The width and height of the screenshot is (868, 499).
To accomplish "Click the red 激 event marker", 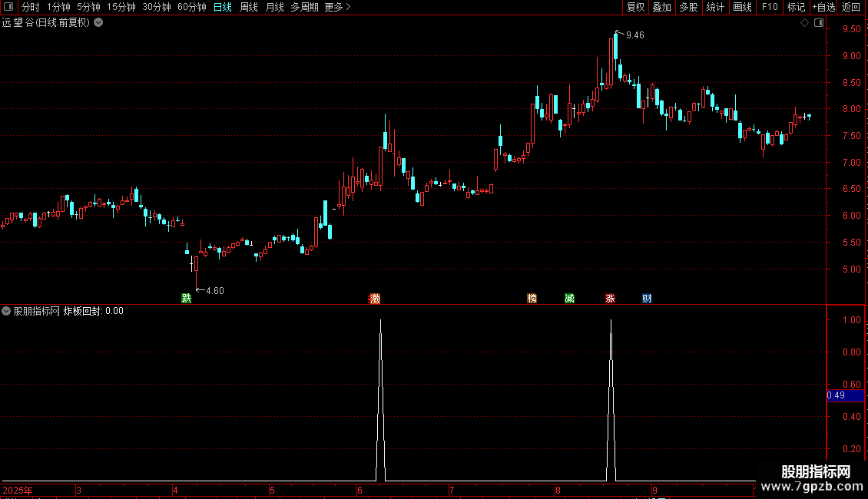I will (x=375, y=299).
